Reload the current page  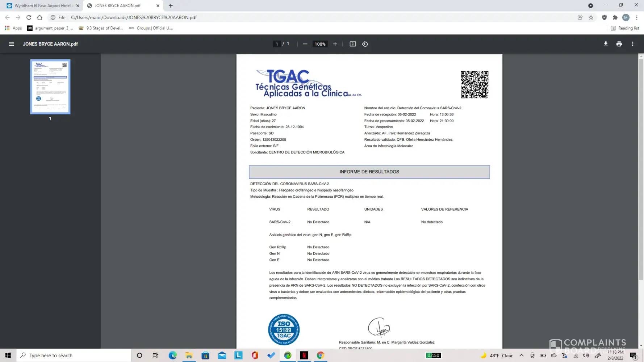click(x=29, y=17)
